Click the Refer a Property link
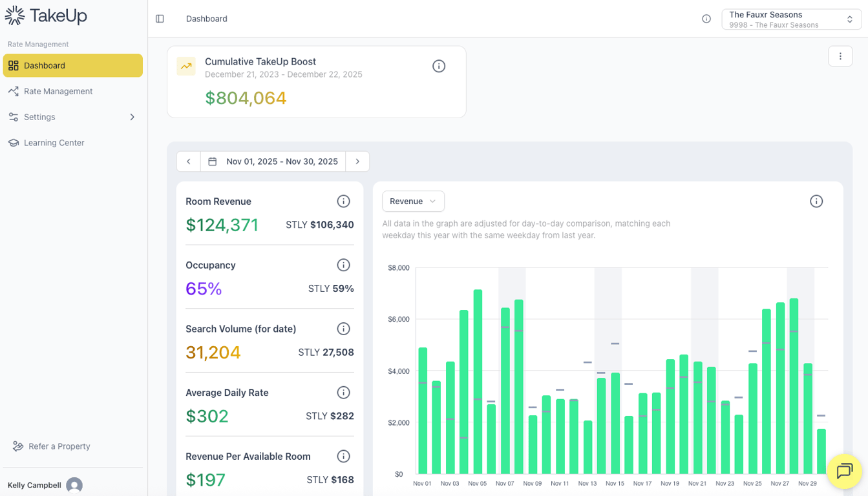Viewport: 868px width, 496px height. click(x=59, y=446)
